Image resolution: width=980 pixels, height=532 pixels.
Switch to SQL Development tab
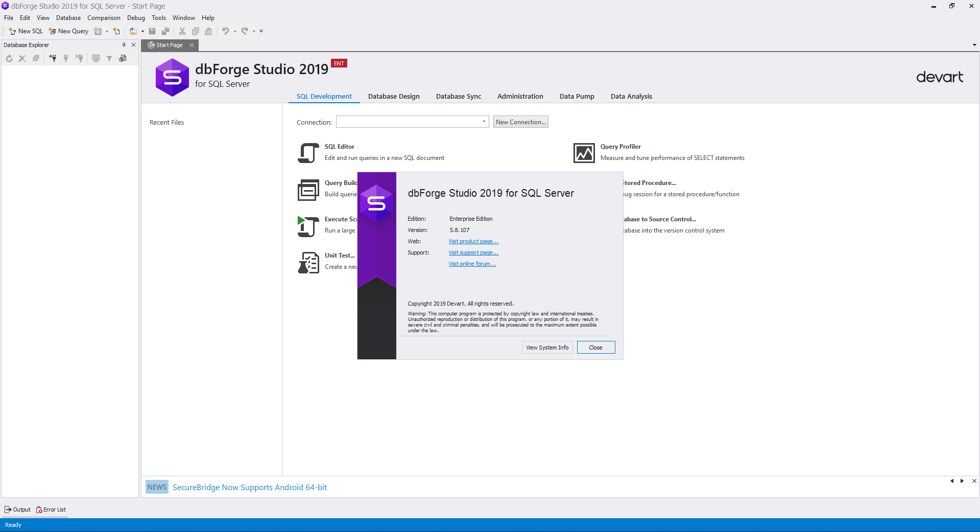coord(324,97)
